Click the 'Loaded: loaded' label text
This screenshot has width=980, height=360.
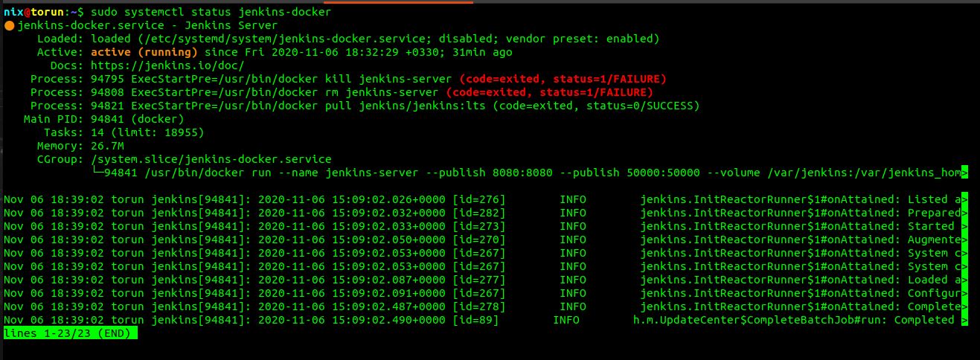[84, 39]
